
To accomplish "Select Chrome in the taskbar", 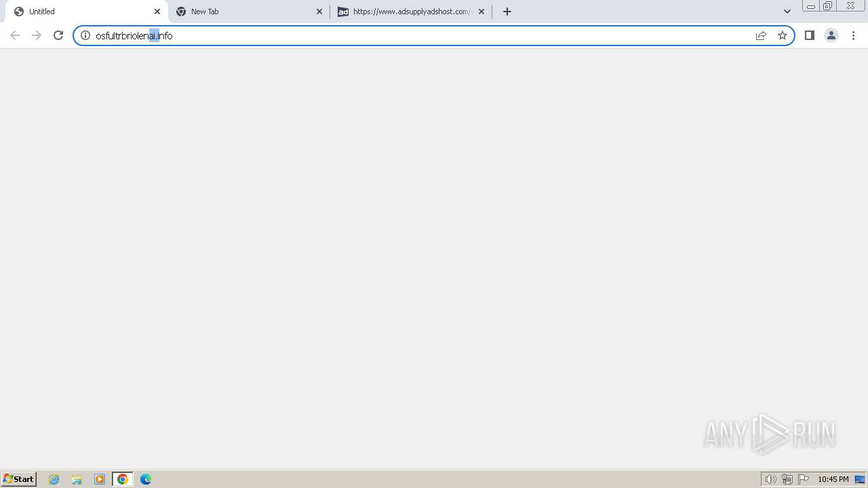I will click(123, 479).
